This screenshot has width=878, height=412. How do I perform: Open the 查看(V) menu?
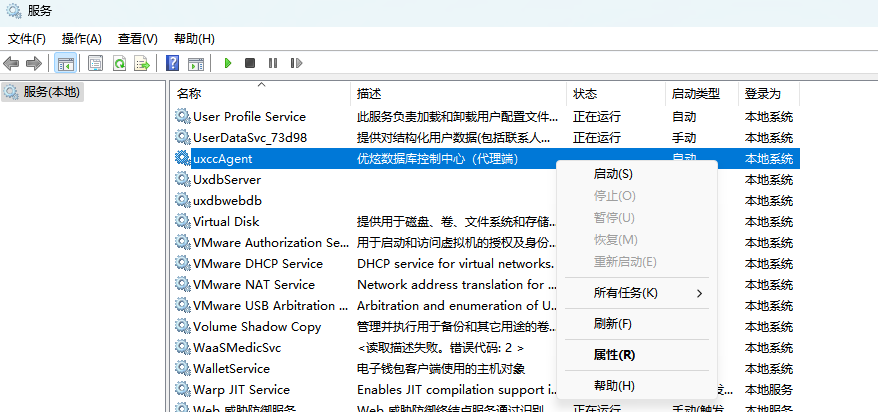pos(137,38)
